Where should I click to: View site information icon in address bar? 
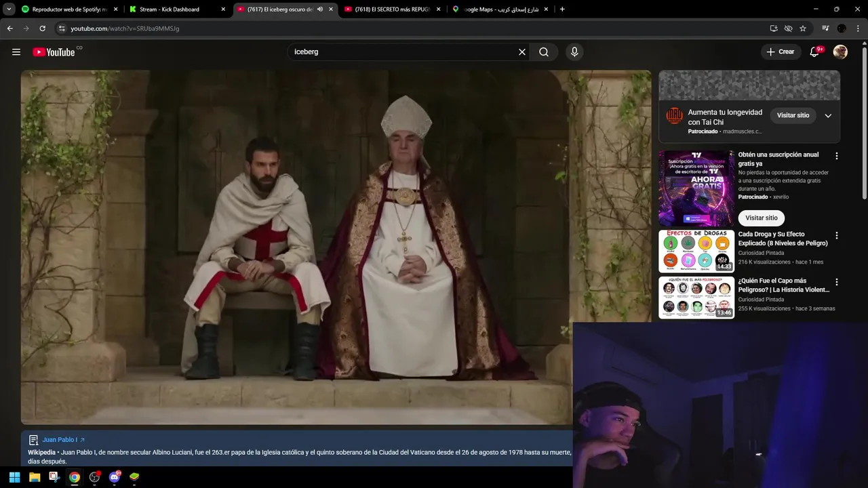(62, 28)
